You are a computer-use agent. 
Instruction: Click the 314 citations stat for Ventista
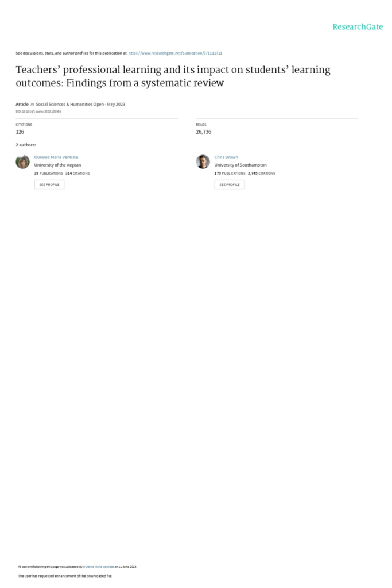click(77, 173)
